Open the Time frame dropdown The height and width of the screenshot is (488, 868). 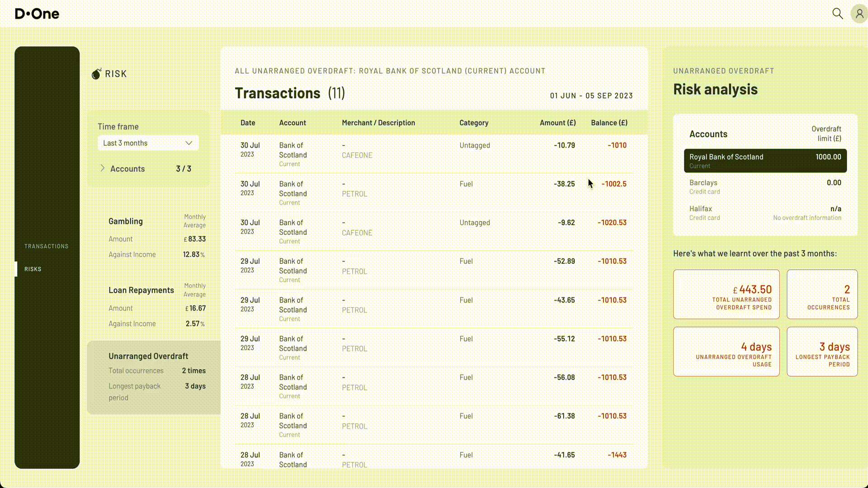click(148, 143)
